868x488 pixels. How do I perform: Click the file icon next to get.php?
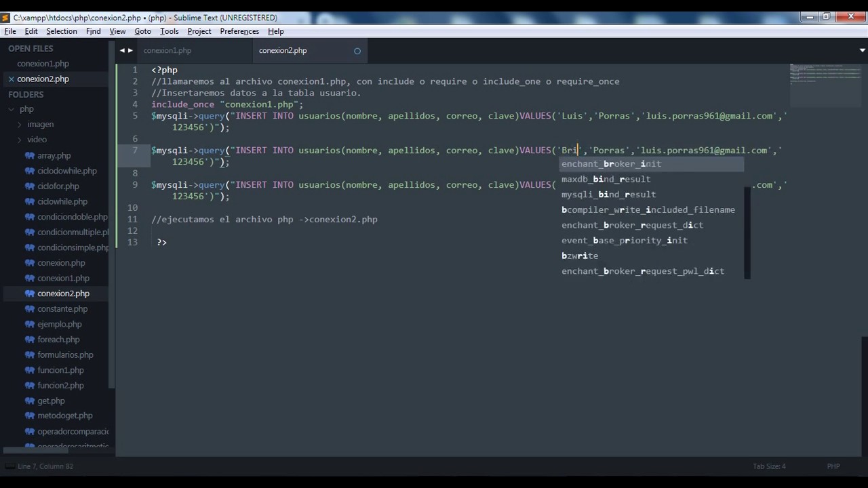(29, 401)
